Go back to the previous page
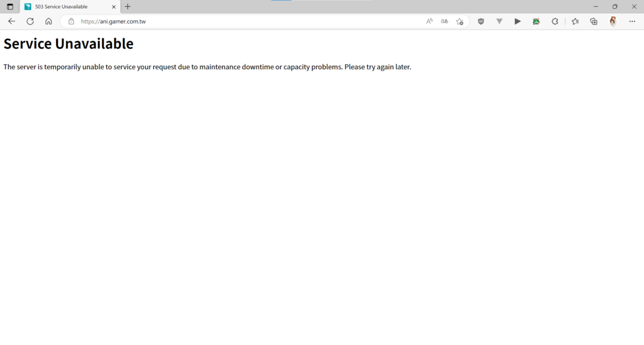The image size is (644, 345). click(x=11, y=21)
